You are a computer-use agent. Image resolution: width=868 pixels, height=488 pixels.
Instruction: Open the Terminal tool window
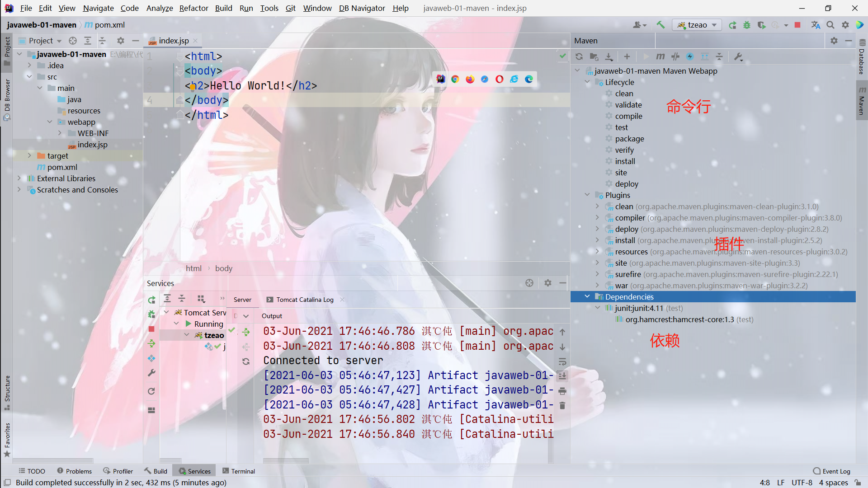[239, 471]
